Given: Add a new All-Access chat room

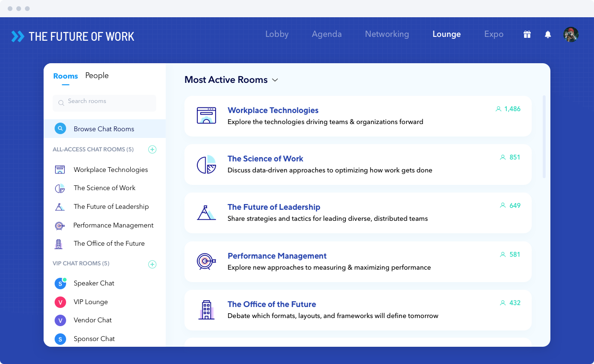Looking at the screenshot, I should click(152, 149).
